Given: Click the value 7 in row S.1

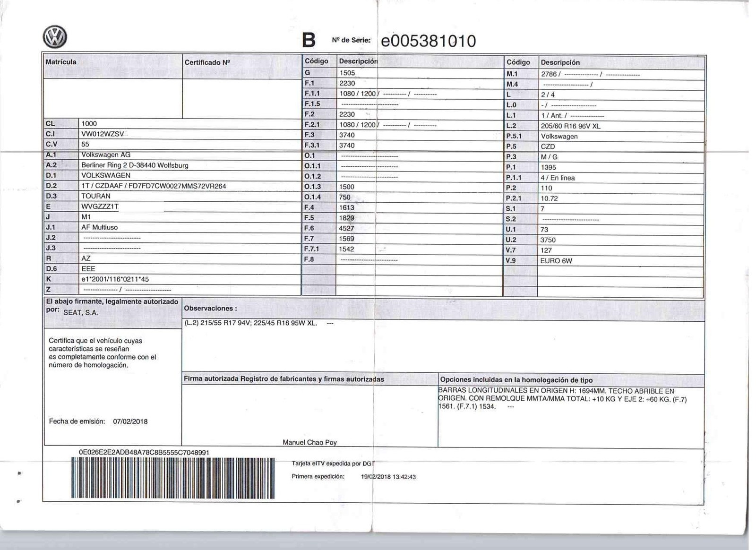Looking at the screenshot, I should 543,209.
